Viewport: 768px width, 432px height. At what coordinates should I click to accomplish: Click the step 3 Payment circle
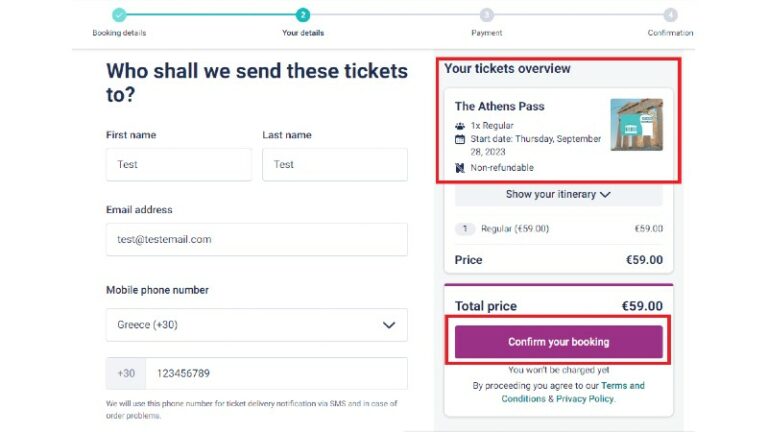[x=487, y=14]
